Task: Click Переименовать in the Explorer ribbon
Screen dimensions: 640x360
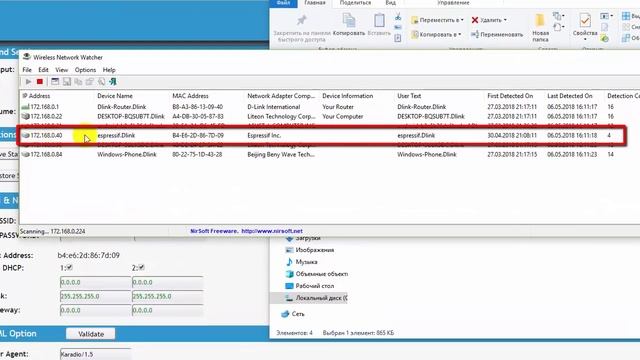Action: (x=497, y=35)
